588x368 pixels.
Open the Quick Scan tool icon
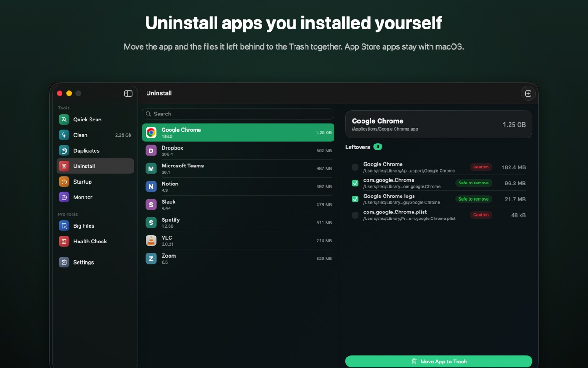tap(64, 120)
